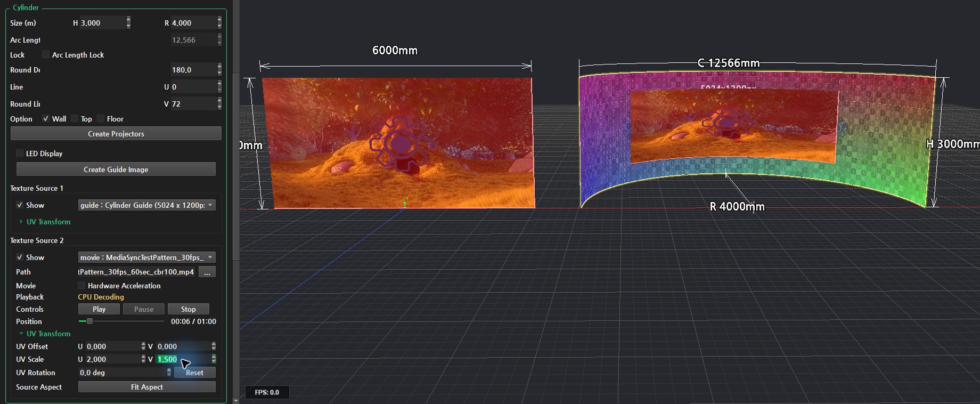Enable Hardware Acceleration checkbox
The image size is (980, 404).
point(81,286)
